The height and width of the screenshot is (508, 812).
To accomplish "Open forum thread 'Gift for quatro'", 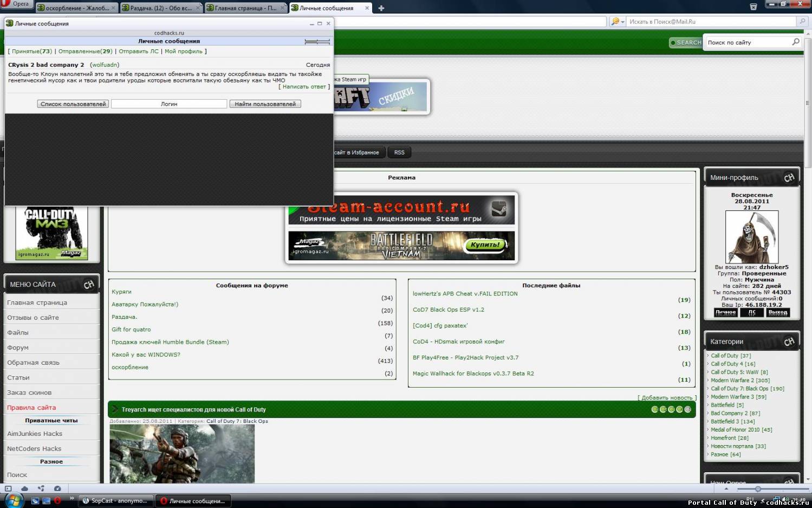I will tap(131, 330).
